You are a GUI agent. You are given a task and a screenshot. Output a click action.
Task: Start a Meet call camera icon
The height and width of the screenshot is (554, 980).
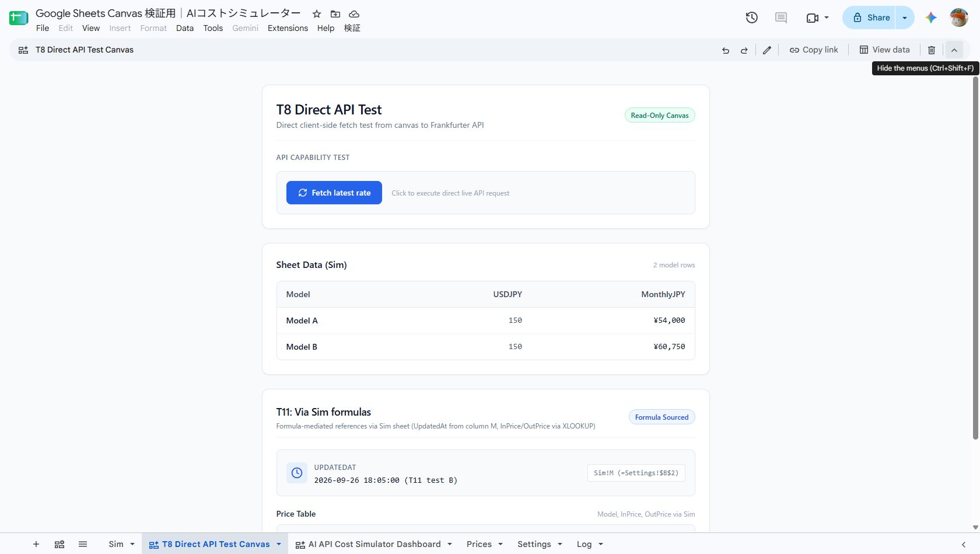click(x=812, y=18)
